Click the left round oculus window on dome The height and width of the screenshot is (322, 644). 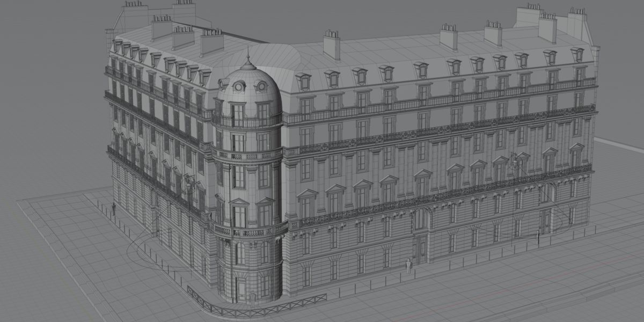point(239,86)
